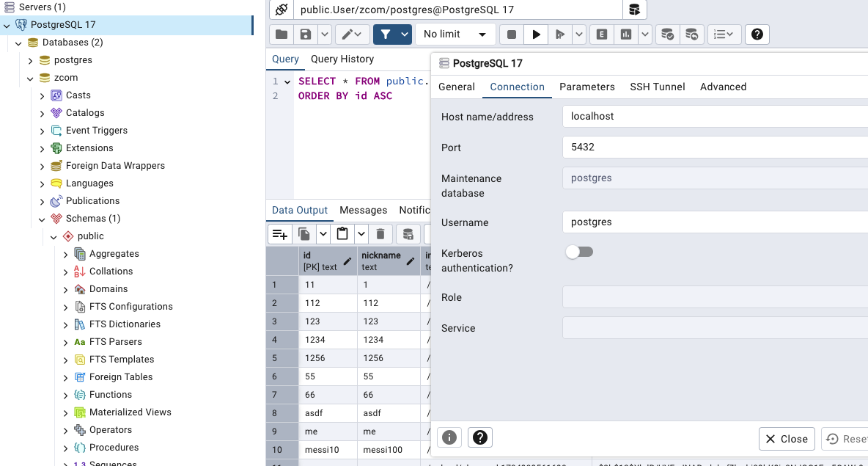
Task: Open the Parameters tab in server dialog
Action: pyautogui.click(x=586, y=87)
